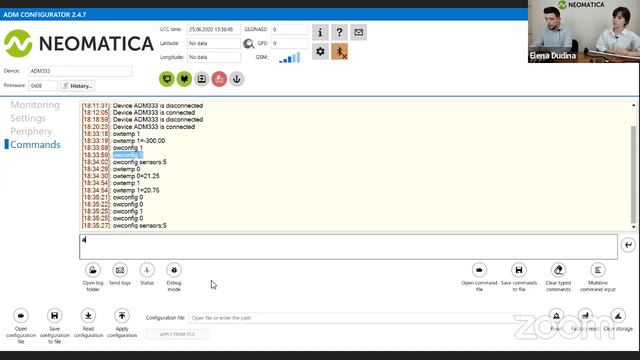Select the last log line 'owconfig sensors:5'
The image size is (640, 360).
140,226
